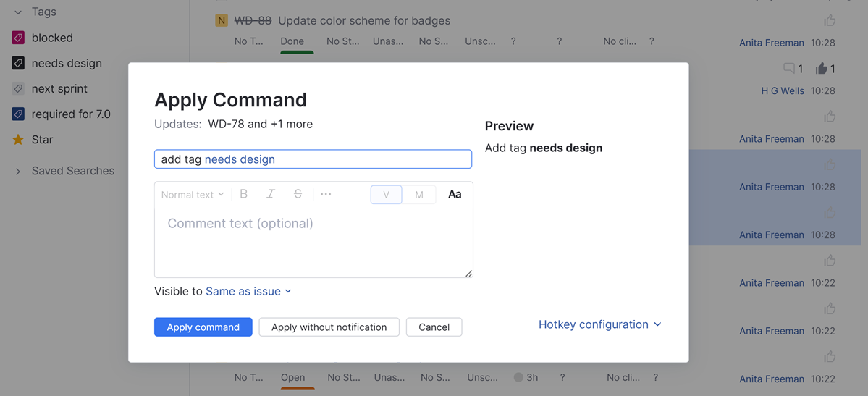Click into the comment text area
This screenshot has height=396, width=868.
point(313,243)
